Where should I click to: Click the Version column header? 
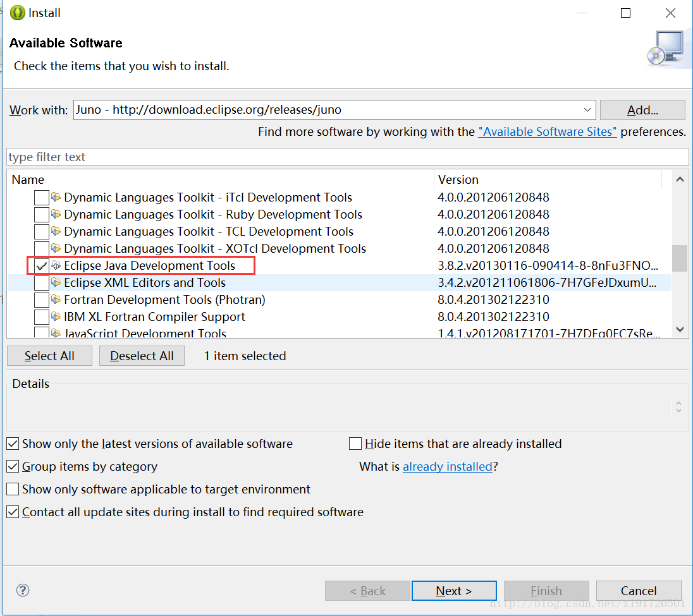pyautogui.click(x=548, y=179)
